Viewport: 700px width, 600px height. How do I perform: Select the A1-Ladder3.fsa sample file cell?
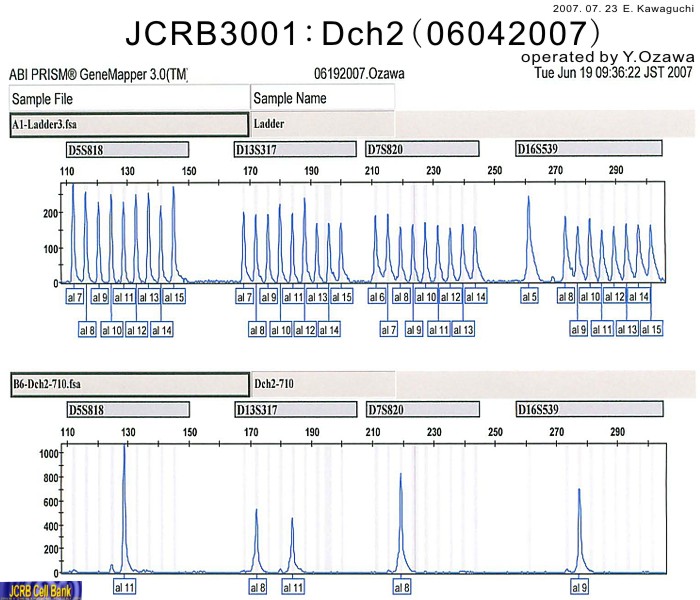[128, 125]
